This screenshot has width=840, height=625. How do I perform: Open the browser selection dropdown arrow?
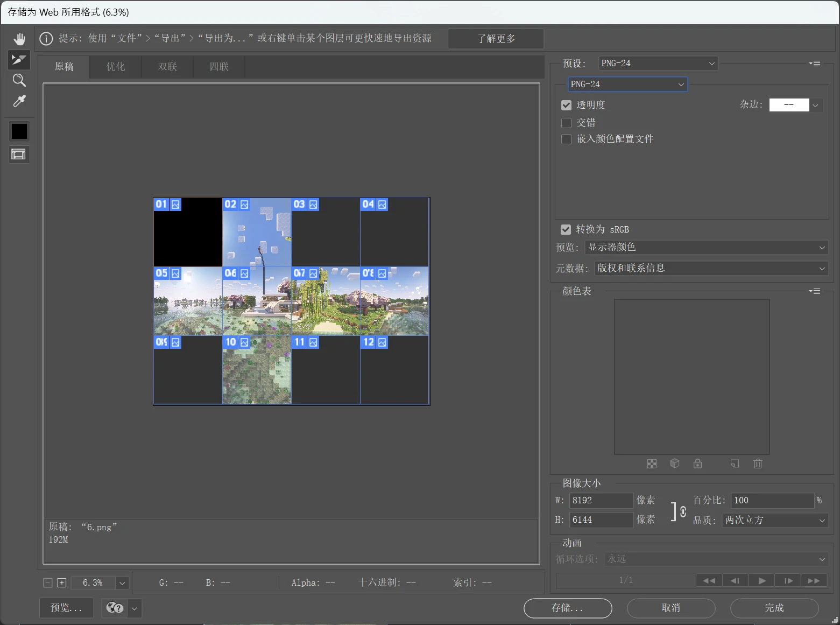(x=135, y=608)
